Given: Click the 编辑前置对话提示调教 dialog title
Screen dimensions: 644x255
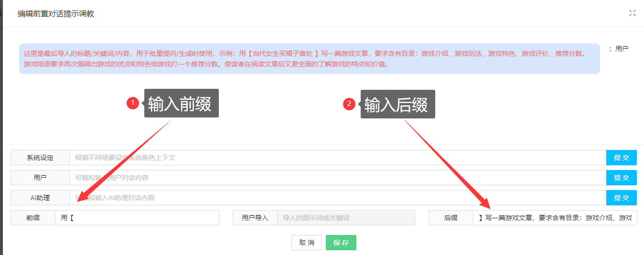Looking at the screenshot, I should 56,14.
